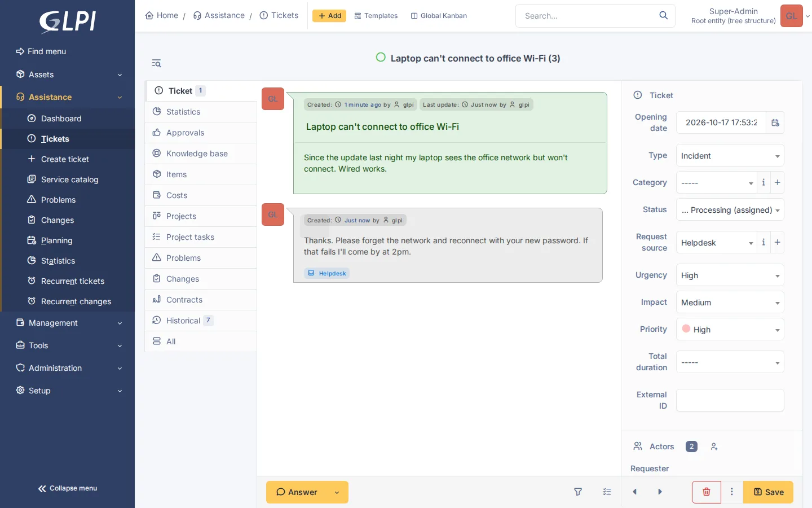Viewport: 812px width, 508px height.
Task: Open the Statistics tab of the ticket
Action: (201, 112)
